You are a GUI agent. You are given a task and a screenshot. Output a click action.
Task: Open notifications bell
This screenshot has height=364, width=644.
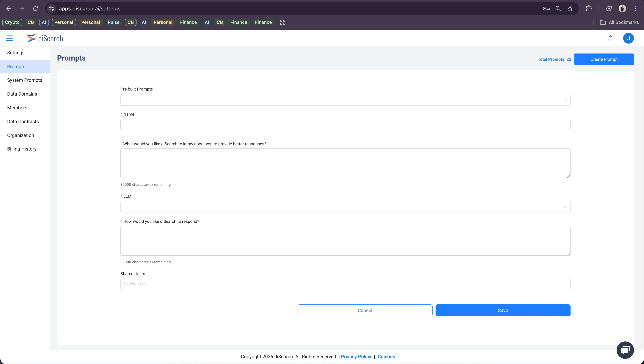pyautogui.click(x=610, y=38)
